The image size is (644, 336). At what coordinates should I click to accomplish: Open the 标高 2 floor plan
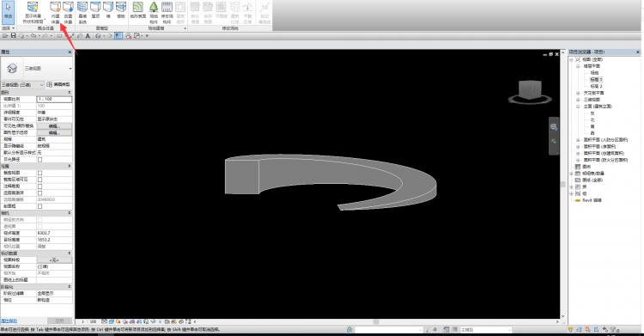(x=597, y=87)
